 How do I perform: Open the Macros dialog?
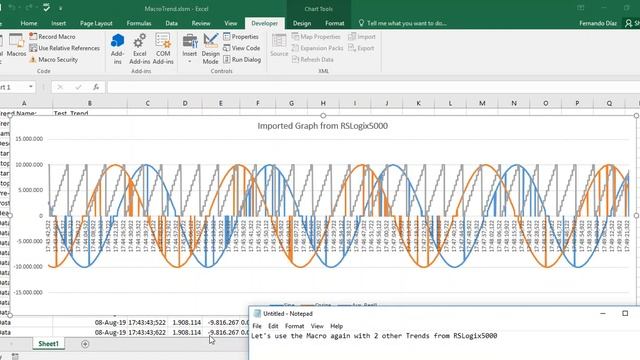click(x=16, y=46)
